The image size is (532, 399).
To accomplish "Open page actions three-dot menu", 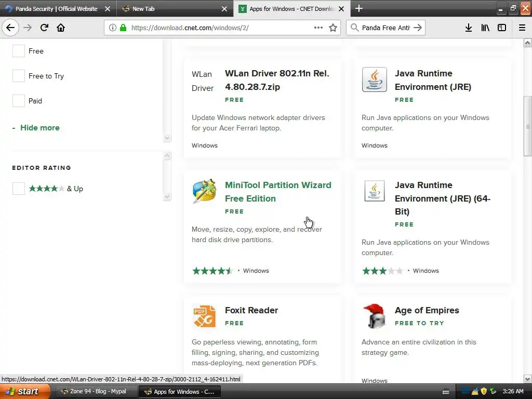I will (318, 28).
